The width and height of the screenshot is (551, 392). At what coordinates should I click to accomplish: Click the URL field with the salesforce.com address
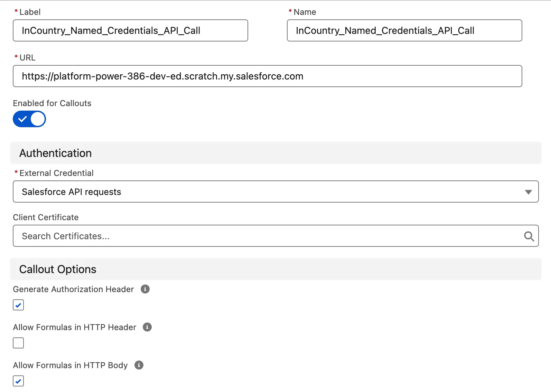pyautogui.click(x=267, y=76)
